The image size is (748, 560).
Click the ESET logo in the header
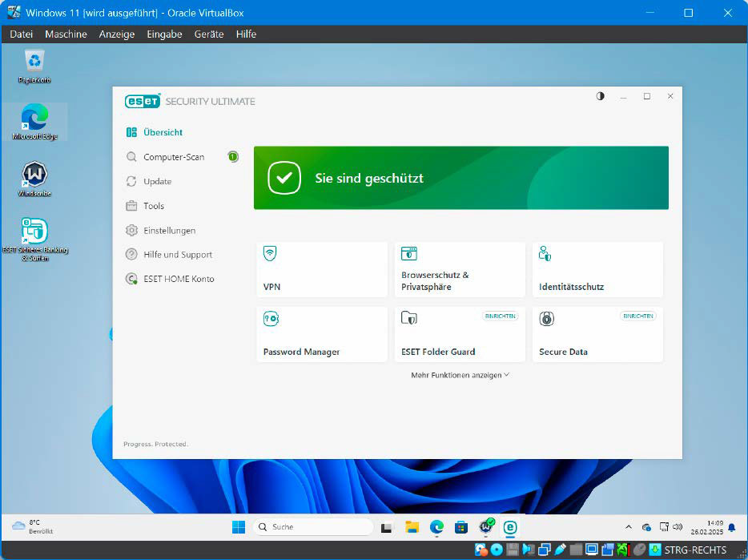pyautogui.click(x=143, y=101)
